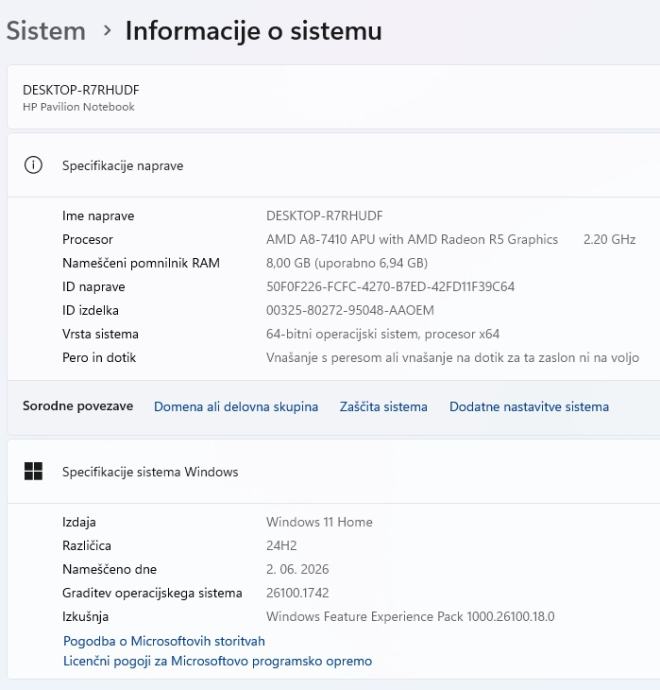This screenshot has height=690, width=660.
Task: Open Pogodba o Microsoftovih storitvah link
Action: [164, 641]
